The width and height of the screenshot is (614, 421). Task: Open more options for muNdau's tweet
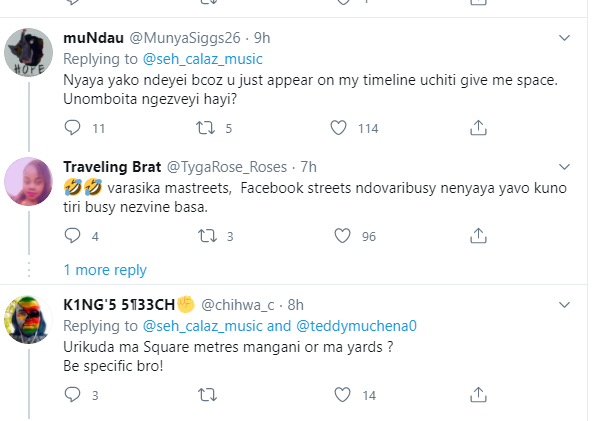(565, 37)
